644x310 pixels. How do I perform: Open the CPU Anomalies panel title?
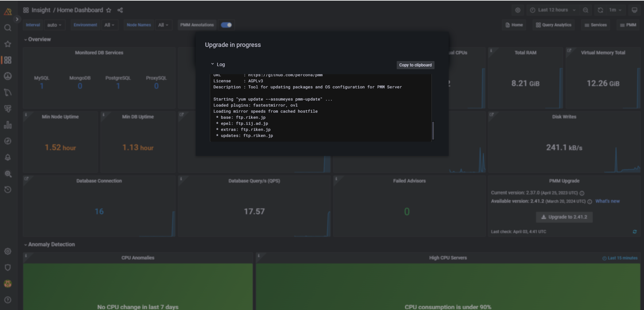point(138,258)
